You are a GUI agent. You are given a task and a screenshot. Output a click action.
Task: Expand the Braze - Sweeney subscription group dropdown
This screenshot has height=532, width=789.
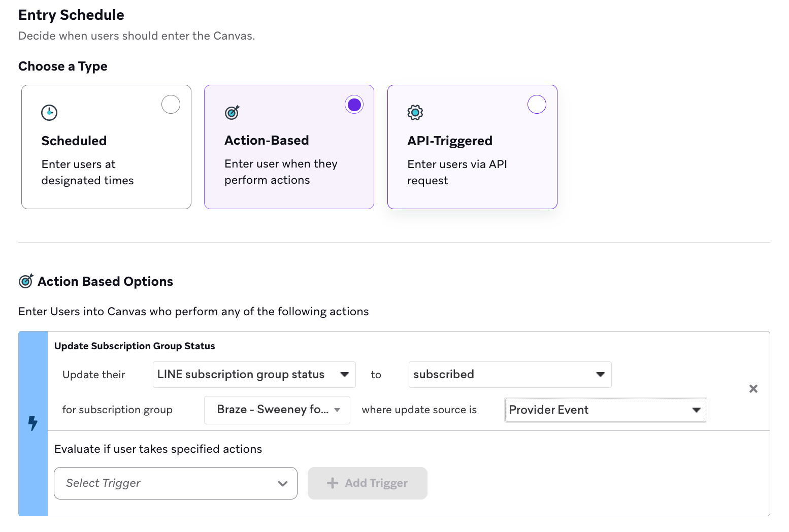277,410
